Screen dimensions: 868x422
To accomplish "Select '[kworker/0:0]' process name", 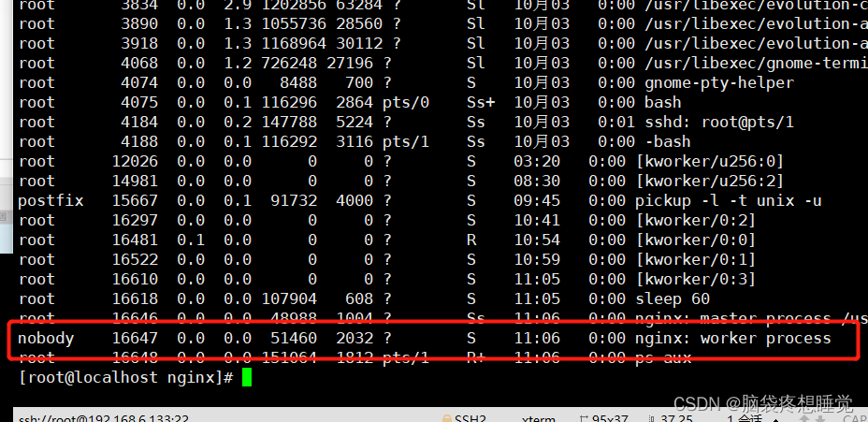I will 696,240.
